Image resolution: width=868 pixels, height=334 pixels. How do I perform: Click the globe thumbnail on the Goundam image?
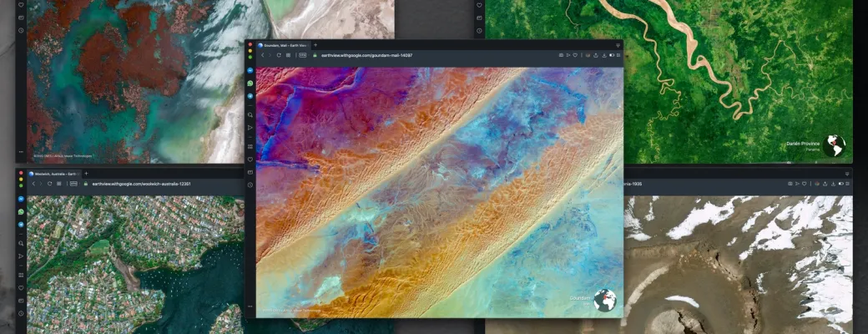605,301
